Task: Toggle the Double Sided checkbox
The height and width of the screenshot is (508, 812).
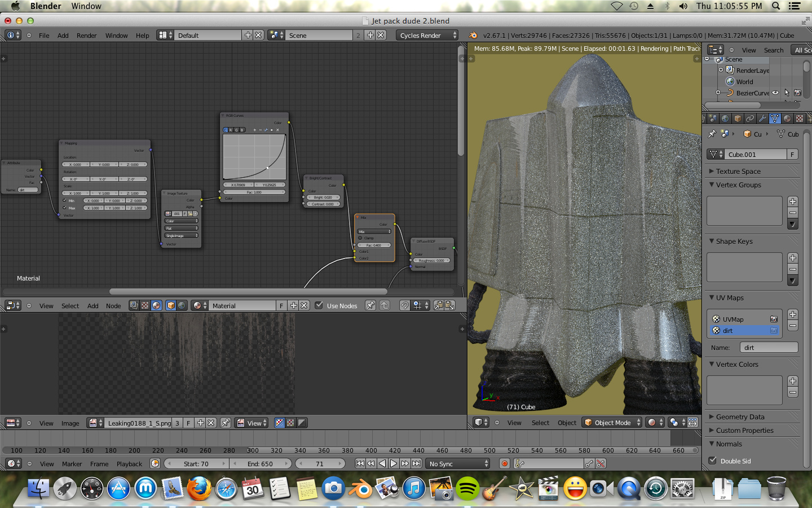Action: pyautogui.click(x=713, y=461)
